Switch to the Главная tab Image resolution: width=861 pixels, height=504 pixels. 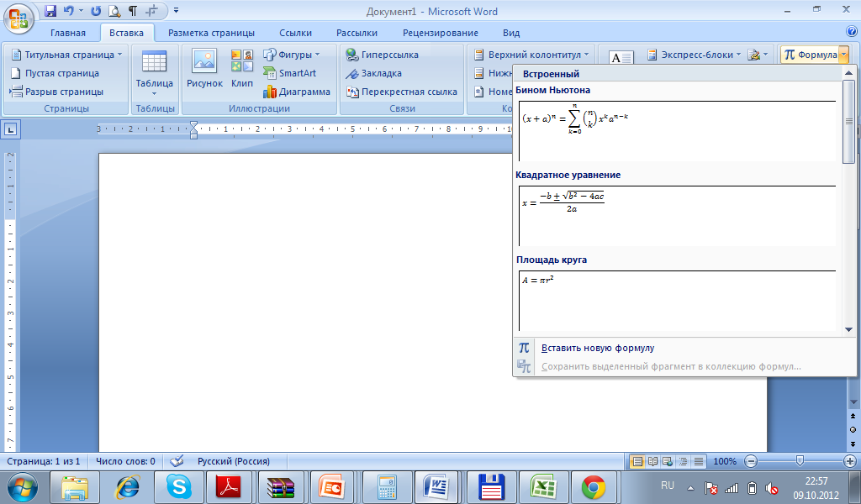68,33
